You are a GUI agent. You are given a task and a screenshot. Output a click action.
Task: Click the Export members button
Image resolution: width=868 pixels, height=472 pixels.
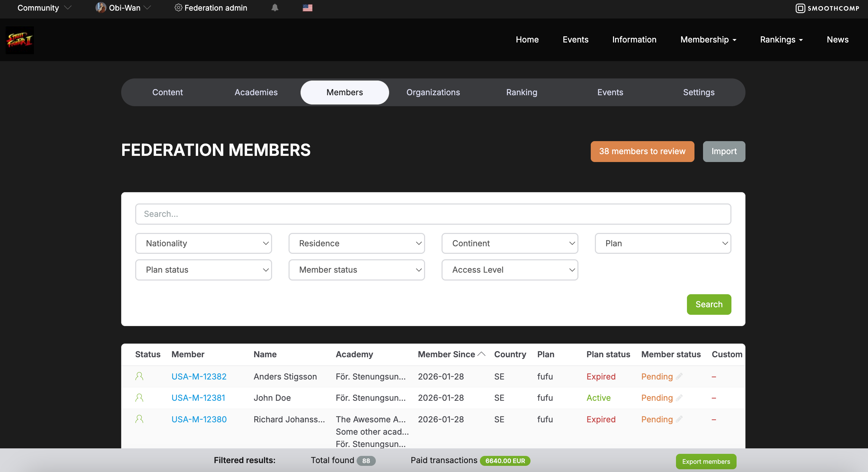point(706,461)
